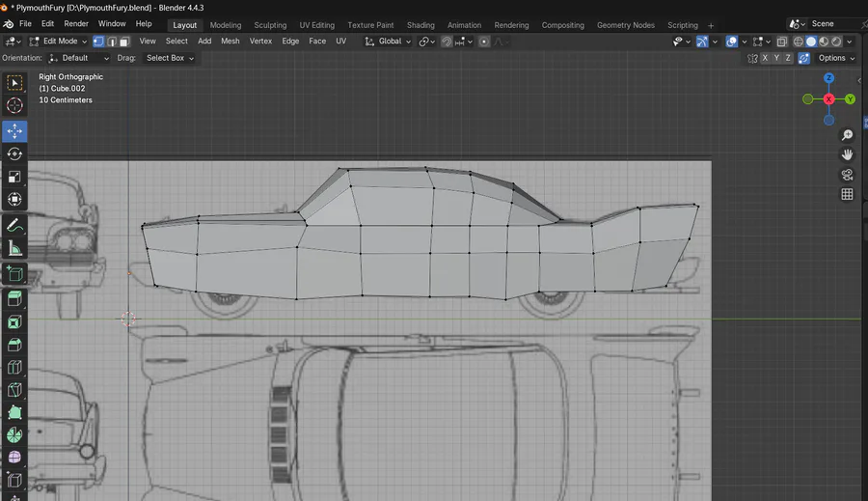This screenshot has width=868, height=501.
Task: Switch orthographic/perspective with grid icon
Action: [847, 195]
